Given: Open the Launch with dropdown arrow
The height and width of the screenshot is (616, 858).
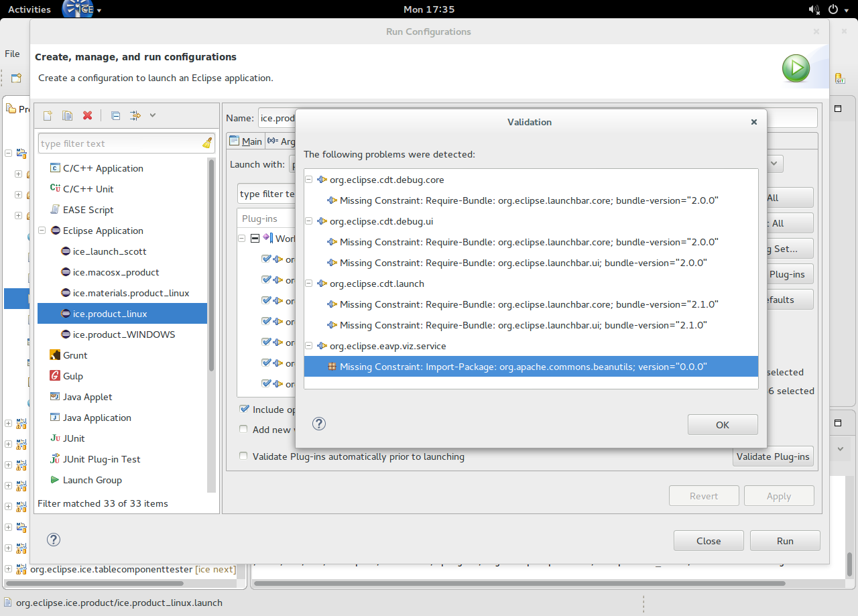Looking at the screenshot, I should coord(775,164).
